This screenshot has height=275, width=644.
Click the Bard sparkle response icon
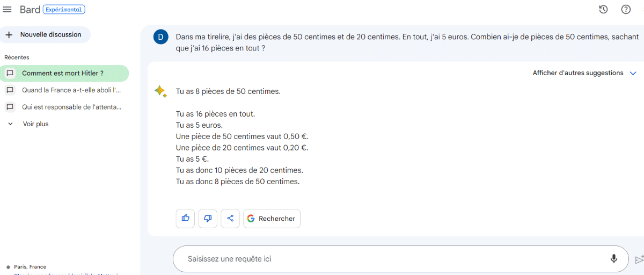160,91
